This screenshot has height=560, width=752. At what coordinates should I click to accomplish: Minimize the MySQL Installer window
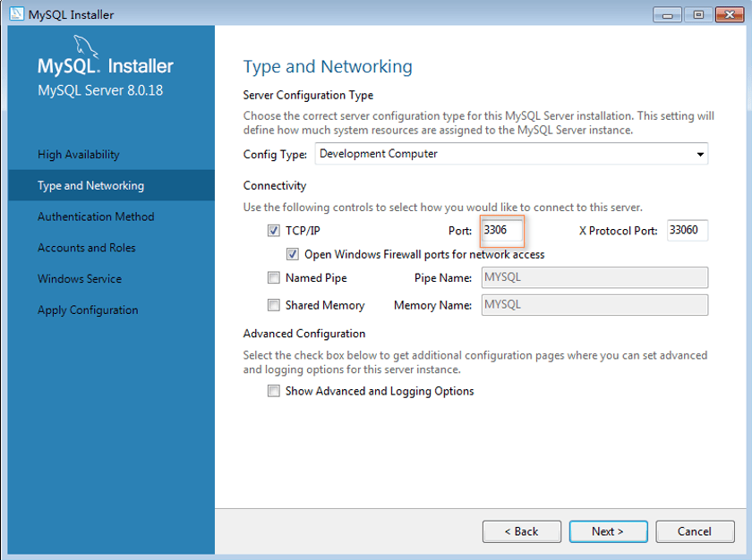[x=667, y=15]
